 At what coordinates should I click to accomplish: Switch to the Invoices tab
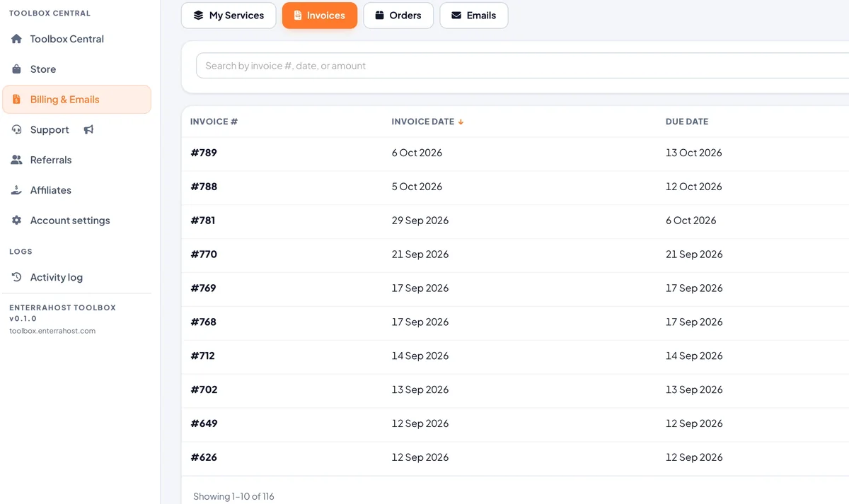pyautogui.click(x=320, y=16)
